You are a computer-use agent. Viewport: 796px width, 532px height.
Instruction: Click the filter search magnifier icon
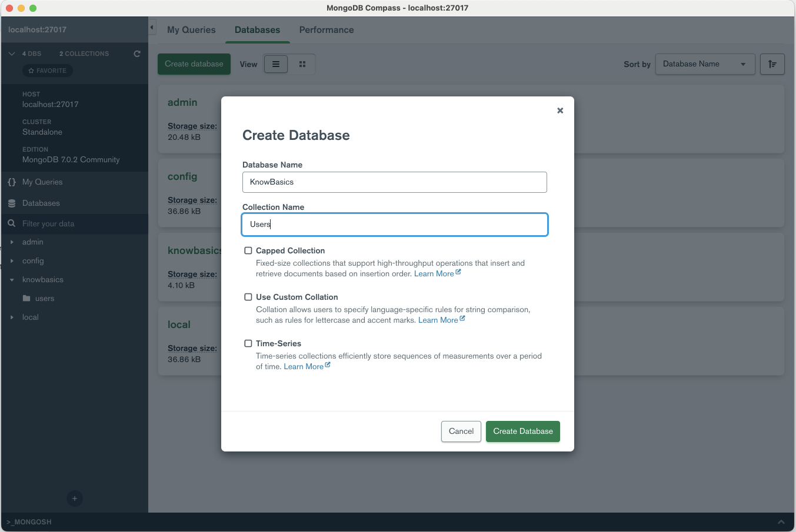(12, 224)
